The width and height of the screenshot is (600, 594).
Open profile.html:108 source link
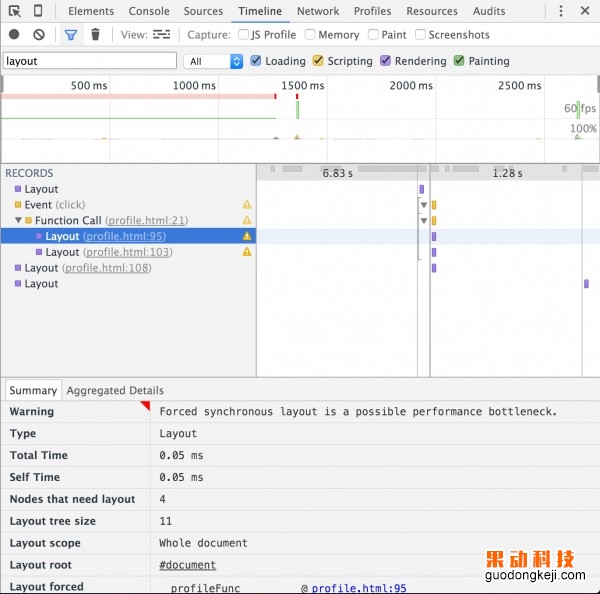pyautogui.click(x=107, y=268)
